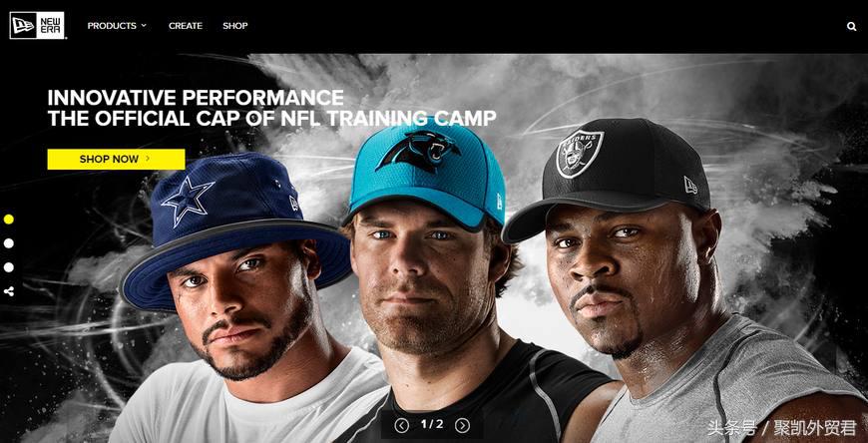This screenshot has width=868, height=443.
Task: Select the yellow active slide dot
Action: pos(8,220)
